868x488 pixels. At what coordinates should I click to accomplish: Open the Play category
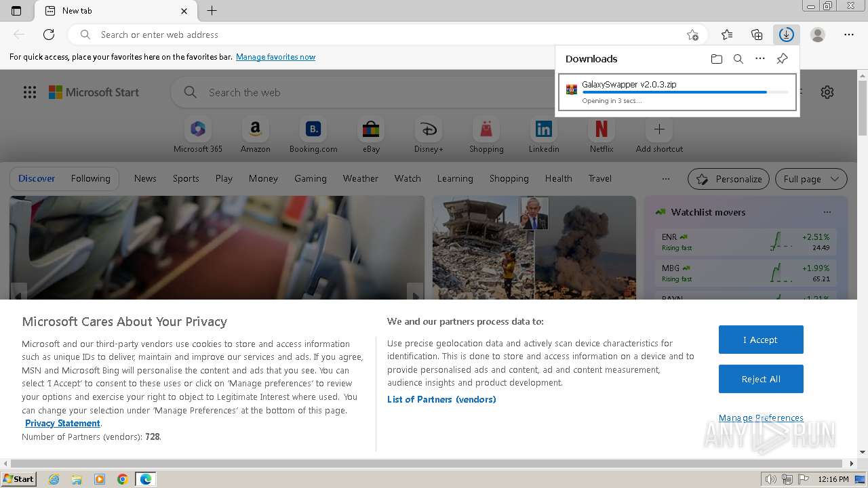tap(224, 178)
